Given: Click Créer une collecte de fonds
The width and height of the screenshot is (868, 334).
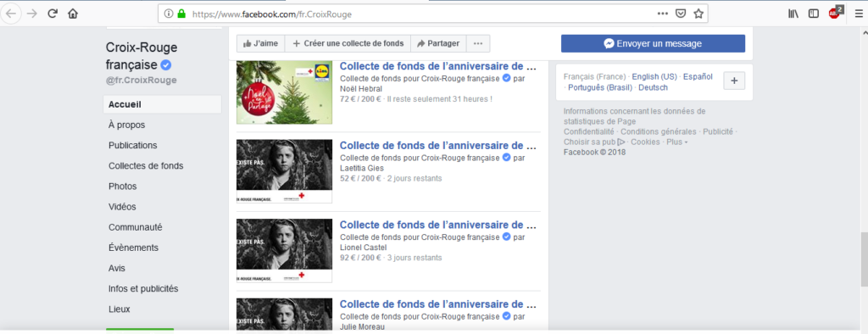Looking at the screenshot, I should tap(348, 44).
